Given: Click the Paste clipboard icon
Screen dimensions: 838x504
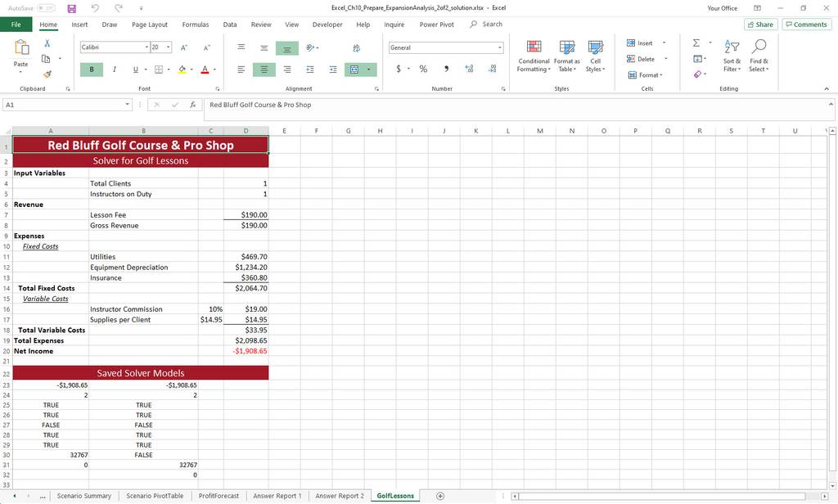Looking at the screenshot, I should pos(20,47).
